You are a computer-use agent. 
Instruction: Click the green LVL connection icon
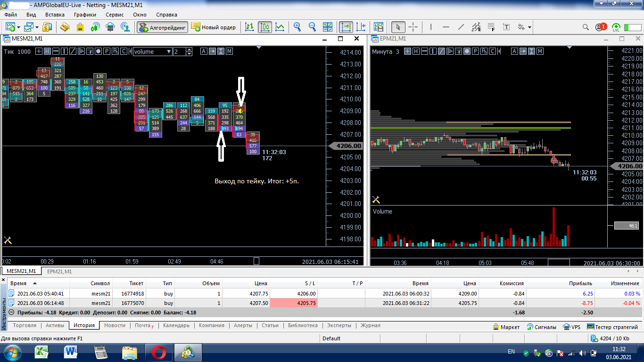pyautogui.click(x=616, y=27)
